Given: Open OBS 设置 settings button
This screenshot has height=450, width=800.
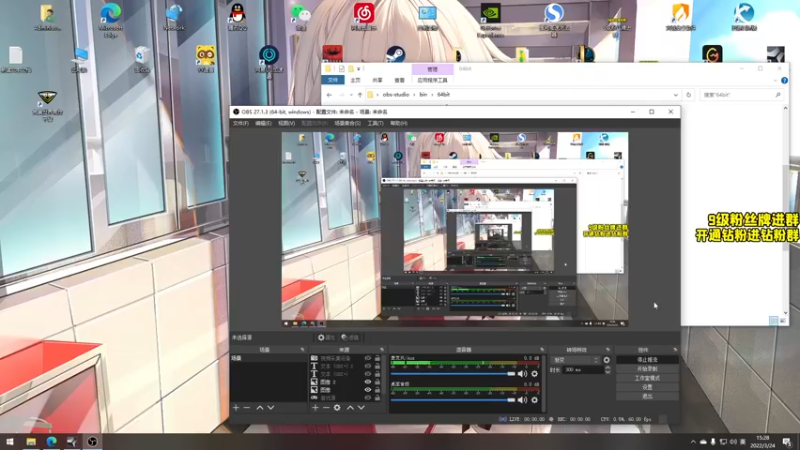Looking at the screenshot, I should (647, 387).
